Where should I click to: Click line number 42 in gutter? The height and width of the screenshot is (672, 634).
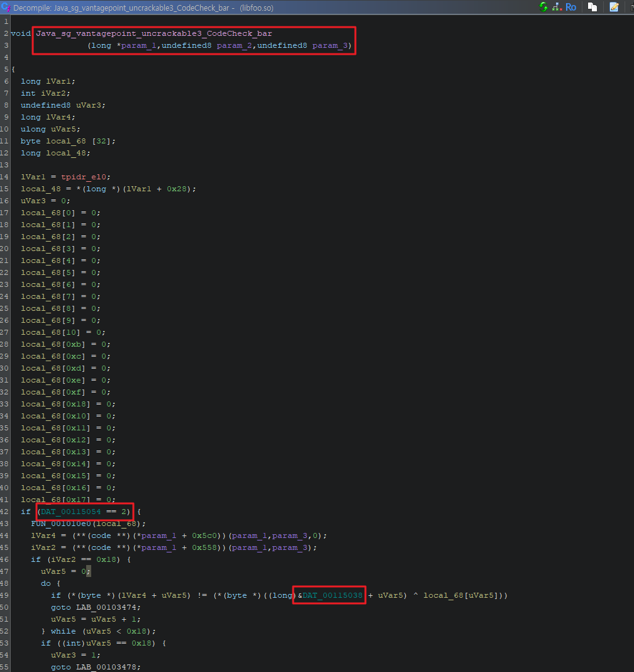pyautogui.click(x=4, y=512)
